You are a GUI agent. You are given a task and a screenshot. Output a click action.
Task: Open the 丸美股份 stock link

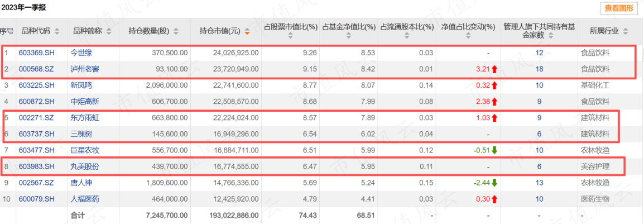click(85, 166)
